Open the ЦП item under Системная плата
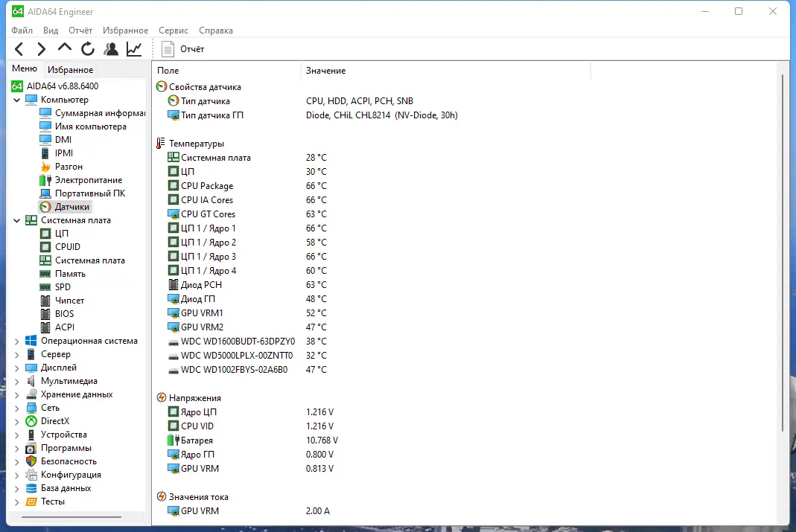This screenshot has height=532, width=796. pyautogui.click(x=54, y=234)
